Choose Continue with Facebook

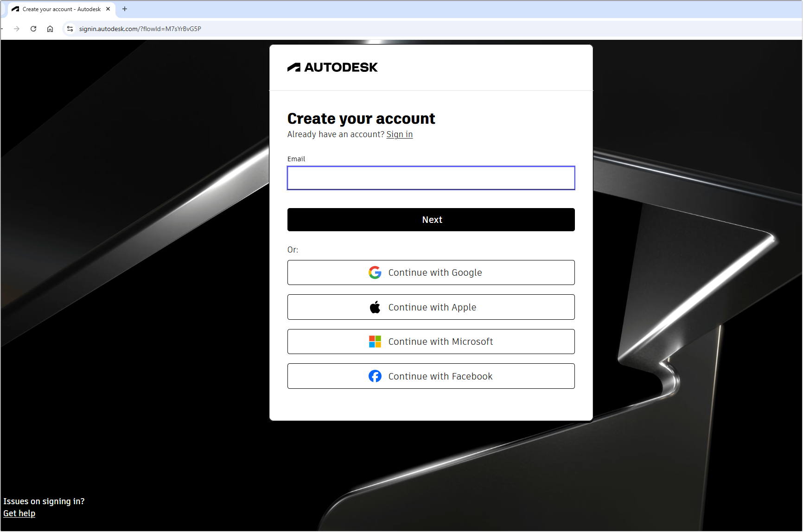(x=431, y=376)
